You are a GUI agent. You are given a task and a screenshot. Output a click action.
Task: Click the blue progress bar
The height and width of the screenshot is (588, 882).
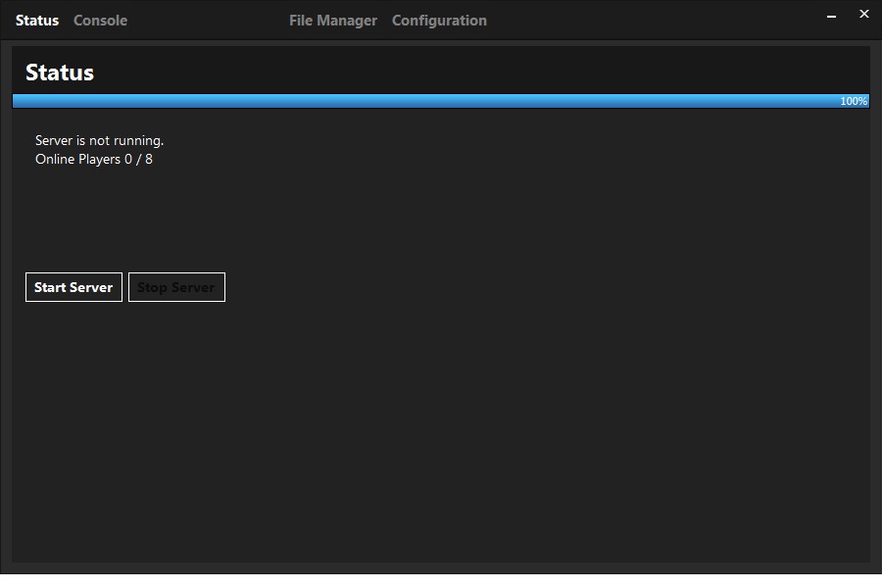(x=421, y=100)
